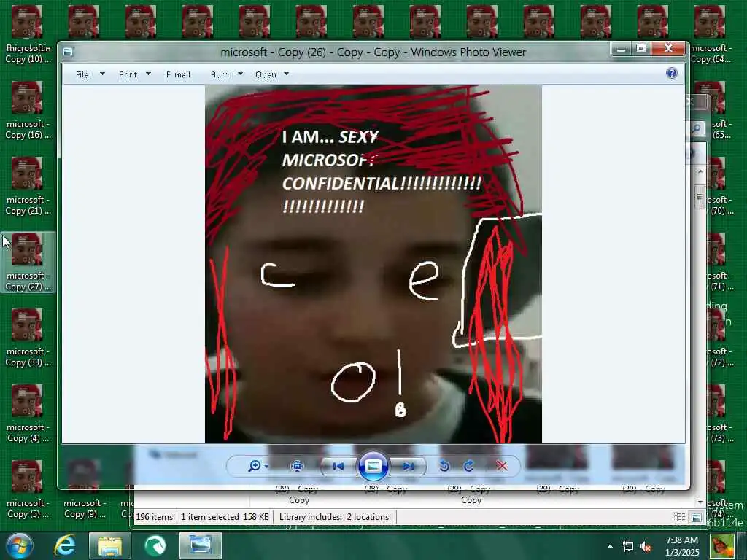The width and height of the screenshot is (747, 560).
Task: Show hidden tray icons arrow
Action: [x=610, y=546]
